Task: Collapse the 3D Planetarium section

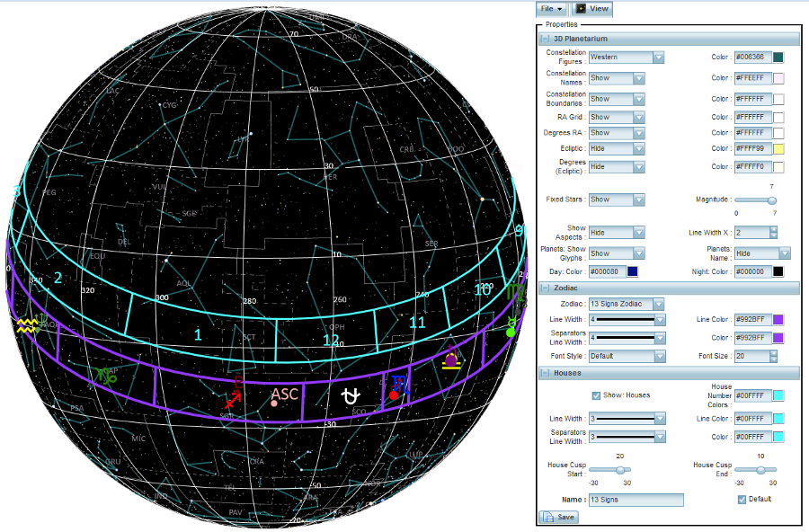Action: tap(545, 39)
